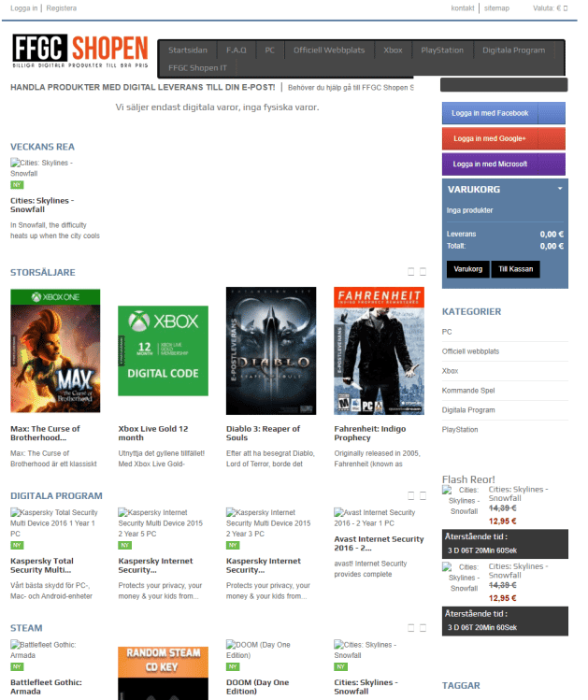This screenshot has width=588, height=700.
Task: Open Kaspersky Total Security Multi title
Action: tap(42, 565)
